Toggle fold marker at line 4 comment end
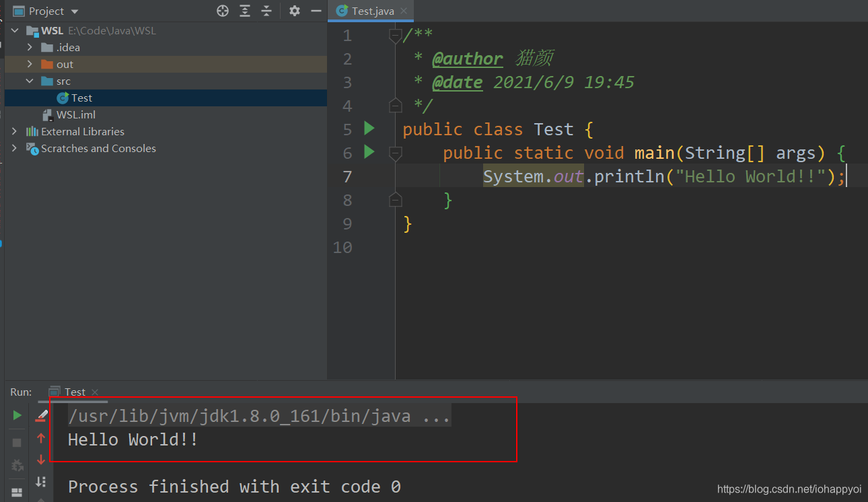 click(396, 106)
